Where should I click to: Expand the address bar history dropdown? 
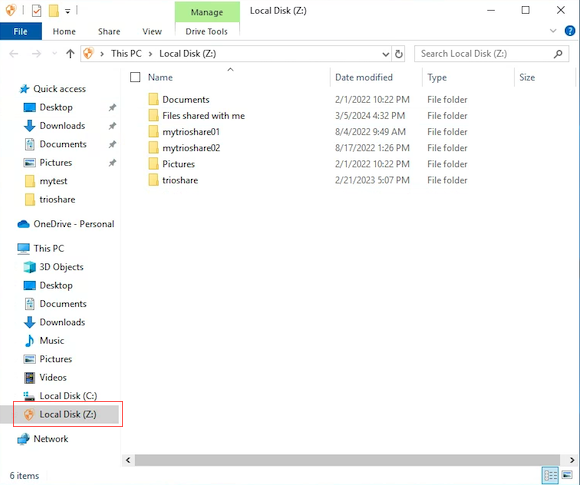pos(385,54)
